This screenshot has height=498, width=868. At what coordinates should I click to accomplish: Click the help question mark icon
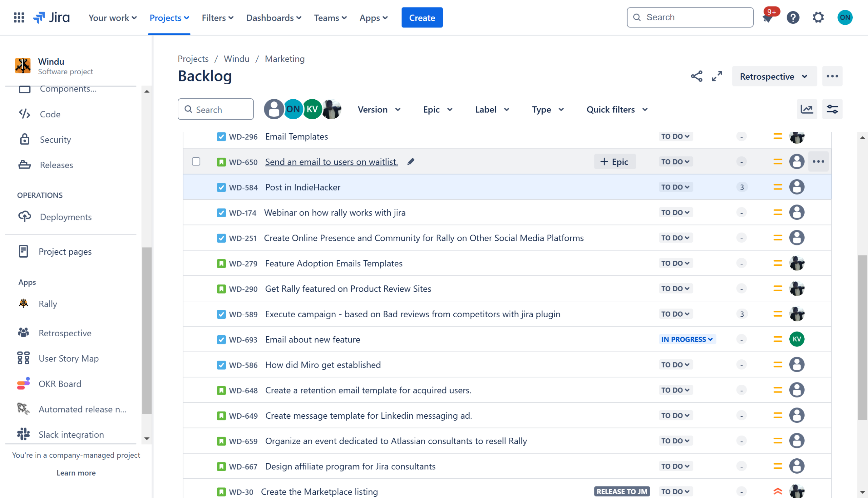pos(793,17)
